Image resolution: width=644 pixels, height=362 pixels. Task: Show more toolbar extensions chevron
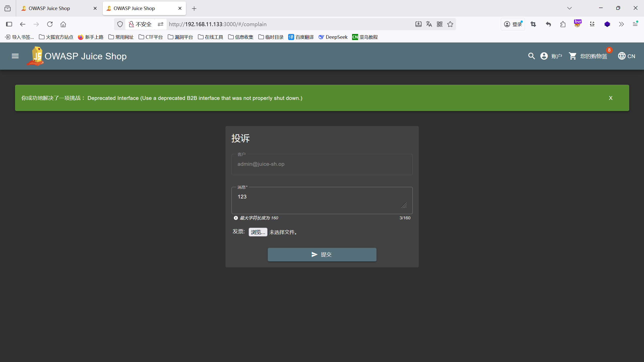621,24
